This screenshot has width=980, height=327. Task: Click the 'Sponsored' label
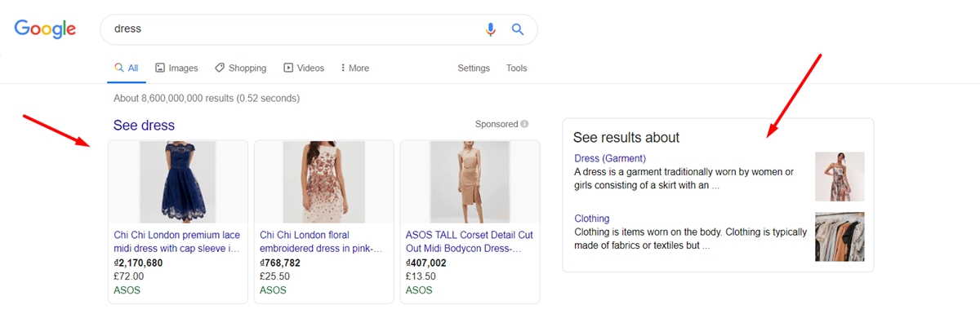click(497, 124)
